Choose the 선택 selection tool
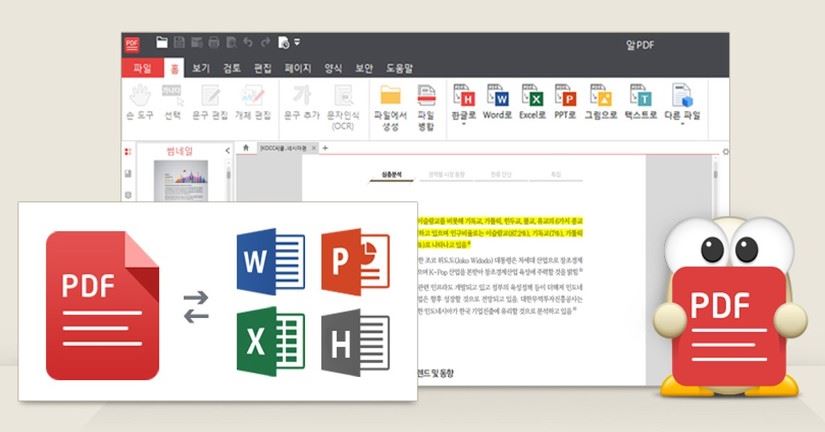Viewport: 825px width, 432px height. pyautogui.click(x=173, y=103)
